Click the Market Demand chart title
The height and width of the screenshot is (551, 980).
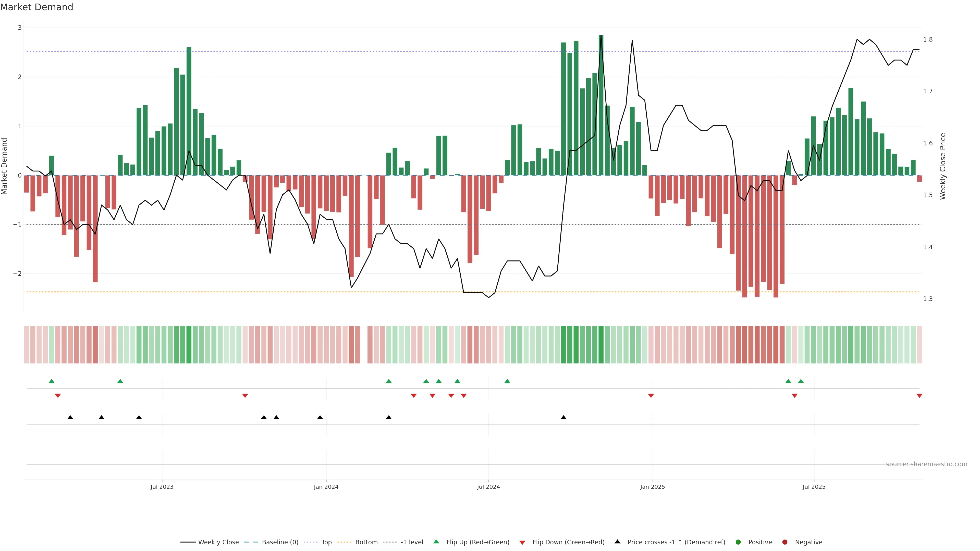pos(36,7)
